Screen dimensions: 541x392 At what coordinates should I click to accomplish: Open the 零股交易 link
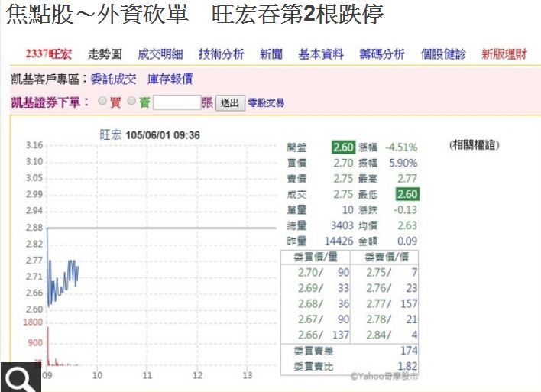pyautogui.click(x=266, y=102)
